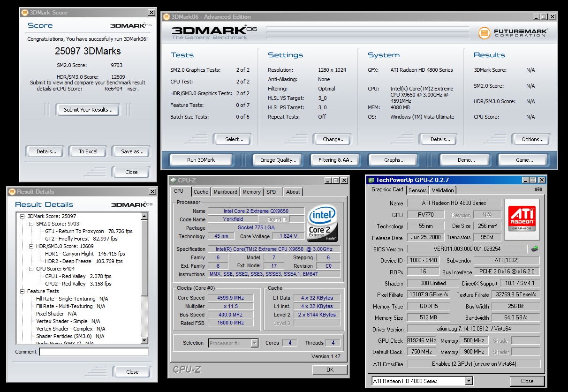Click the GPU-Z title bar icon
Viewport: 568px width, 392px height.
371,180
